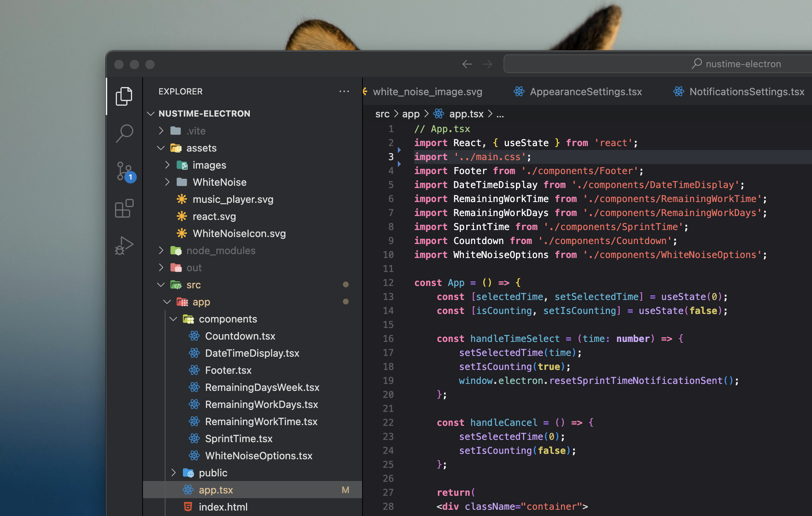Switch to AppearanceSettings.tsx tab
This screenshot has width=812, height=516.
[x=577, y=92]
